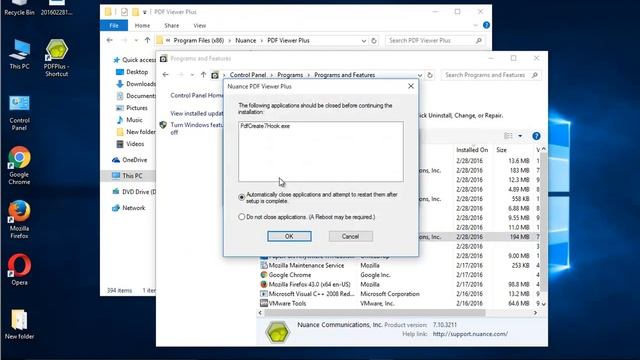Click the shield icon beside Turn Windows features

pyautogui.click(x=163, y=125)
